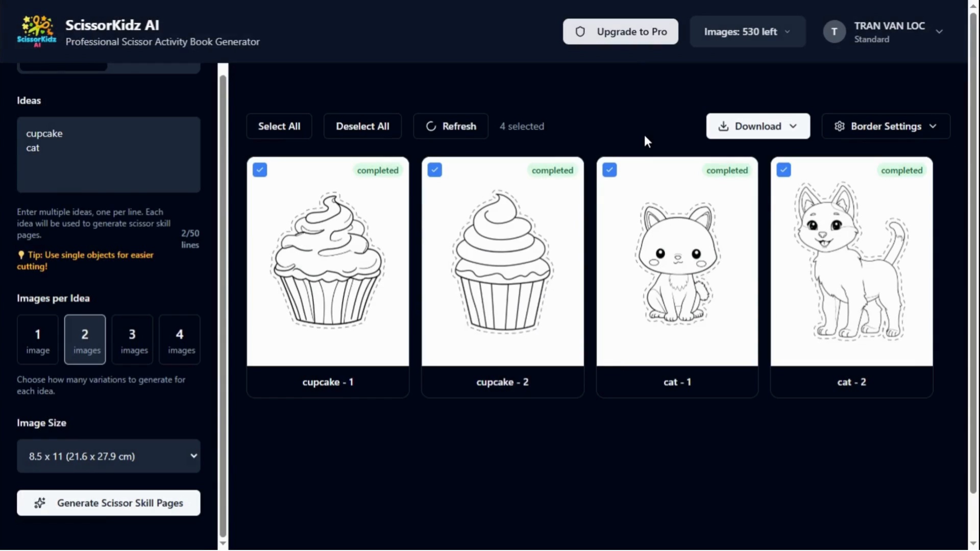Click the gear icon in Border Settings
The image size is (980, 551).
point(839,126)
